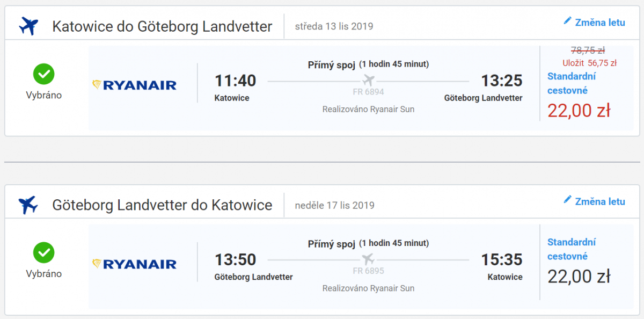This screenshot has height=319, width=644.
Task: Click Ryanair logo on the 11:40 flight
Action: tap(135, 85)
